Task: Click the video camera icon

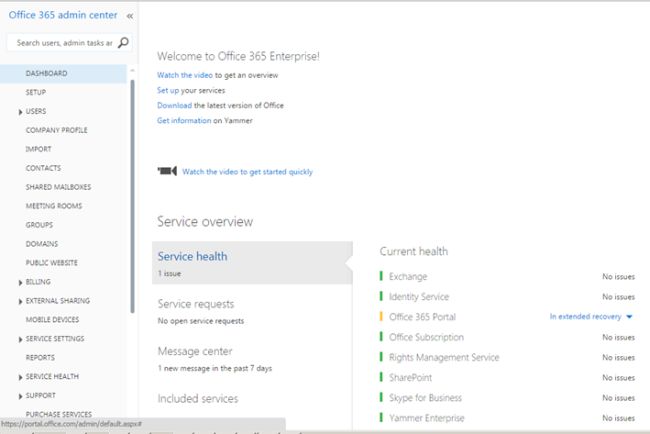Action: pyautogui.click(x=167, y=171)
